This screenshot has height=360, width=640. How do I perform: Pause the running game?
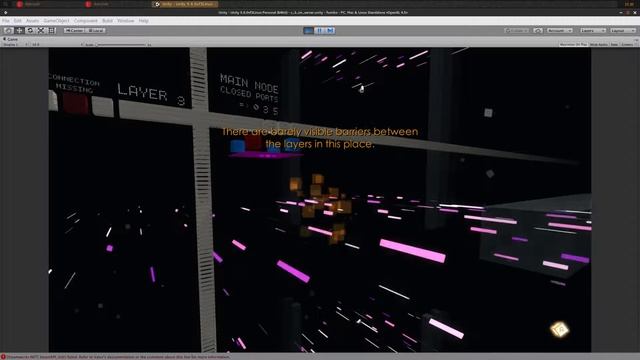[x=320, y=31]
